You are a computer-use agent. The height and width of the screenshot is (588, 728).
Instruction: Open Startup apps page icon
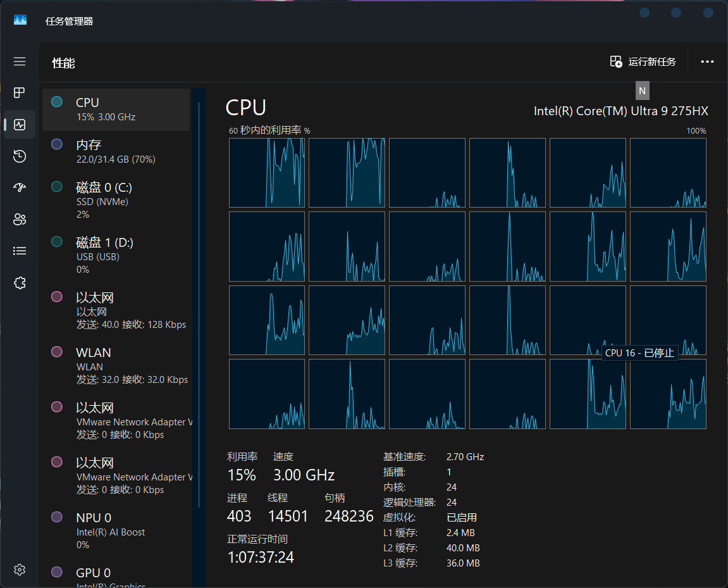pyautogui.click(x=20, y=187)
